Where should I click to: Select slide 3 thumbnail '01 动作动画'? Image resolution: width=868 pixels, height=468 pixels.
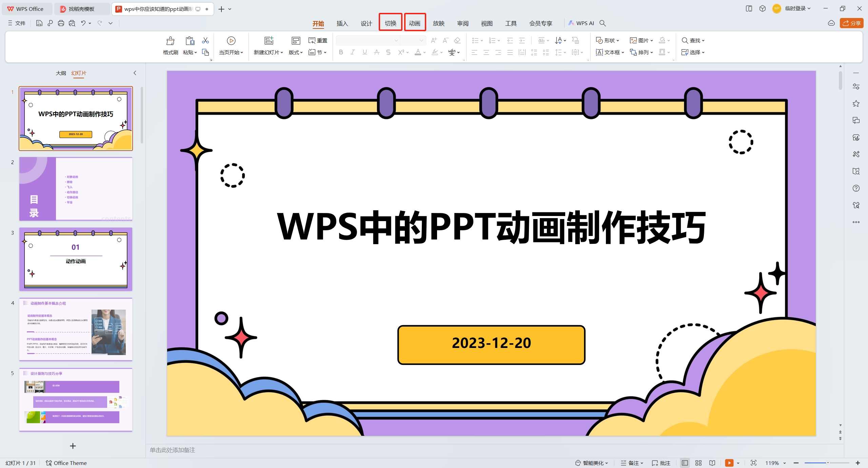point(76,259)
